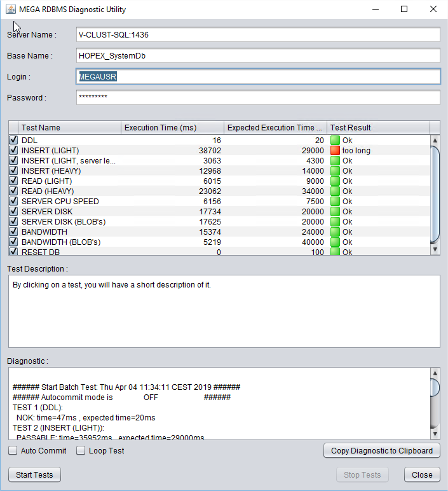Click green status icon for SERVER CPU SPEED
Image resolution: width=448 pixels, height=491 pixels.
(x=335, y=202)
